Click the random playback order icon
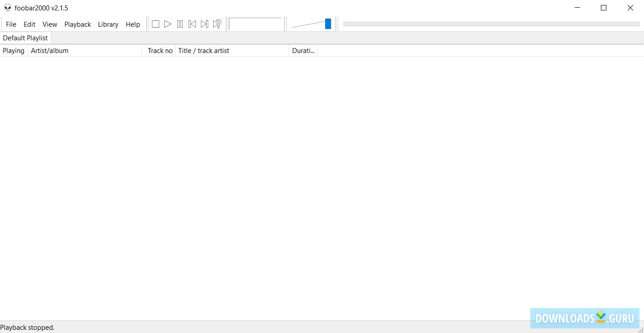The image size is (644, 333). point(217,24)
